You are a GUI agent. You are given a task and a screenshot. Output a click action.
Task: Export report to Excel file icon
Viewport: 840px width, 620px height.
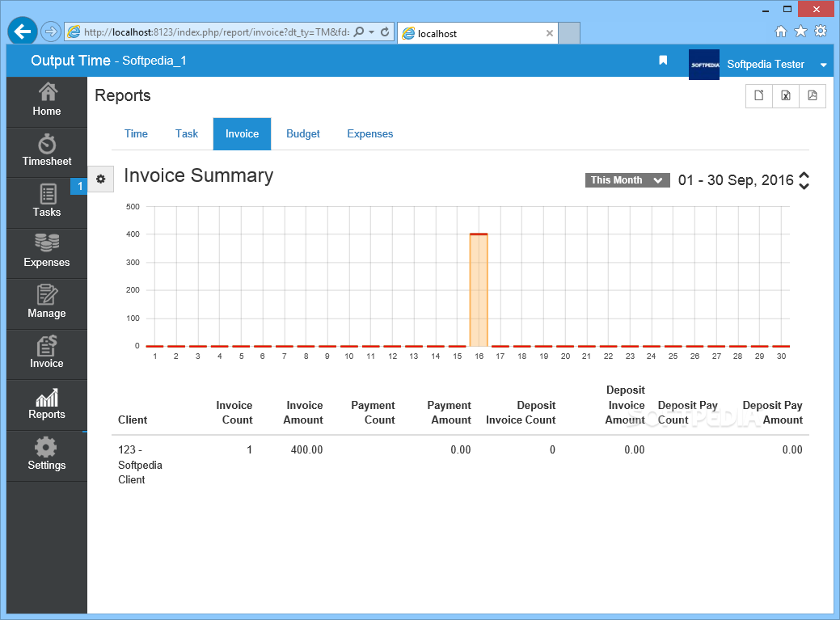(x=786, y=96)
